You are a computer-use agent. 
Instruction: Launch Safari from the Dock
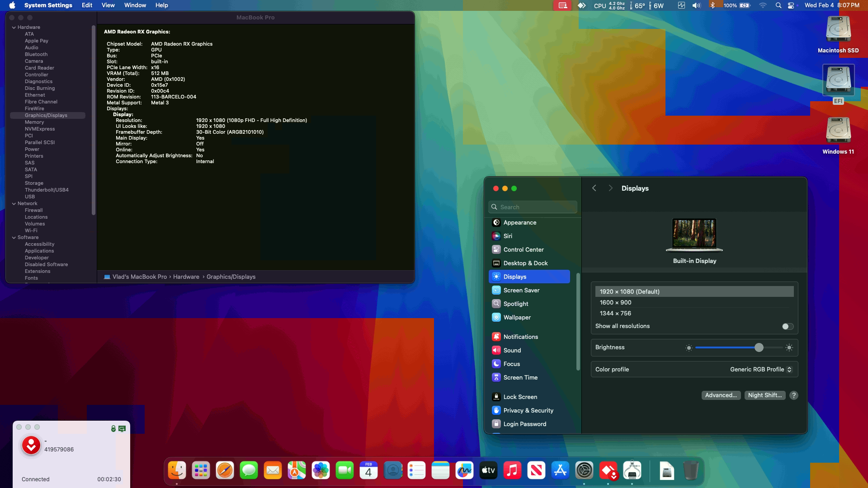(x=225, y=470)
